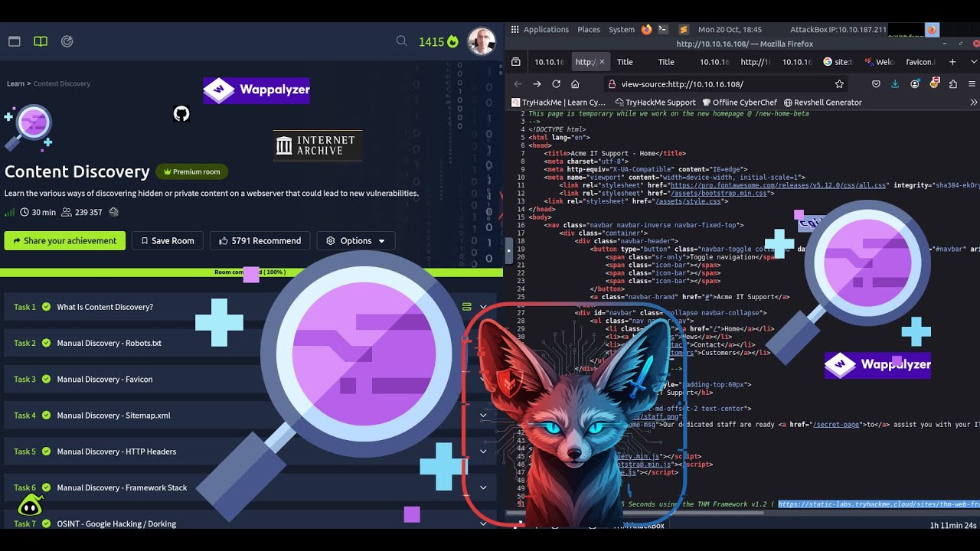Open the user profile avatar
The height and width of the screenshot is (551, 980).
point(482,41)
